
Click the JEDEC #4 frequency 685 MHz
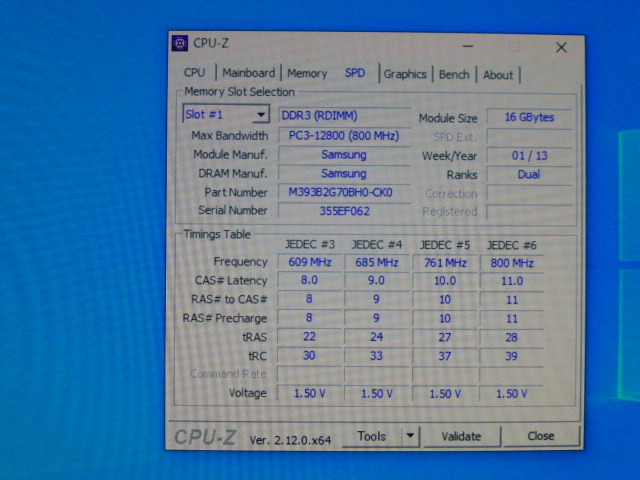(376, 262)
